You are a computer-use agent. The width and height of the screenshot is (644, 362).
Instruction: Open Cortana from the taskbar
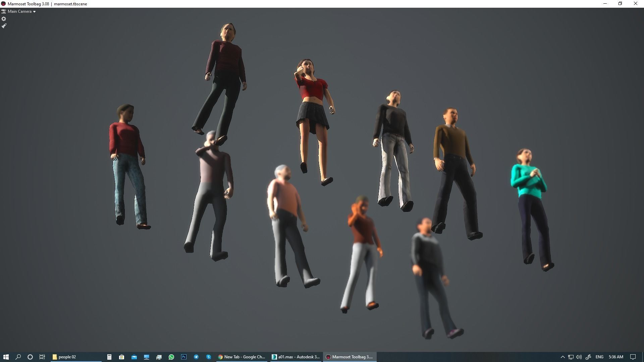tap(30, 357)
